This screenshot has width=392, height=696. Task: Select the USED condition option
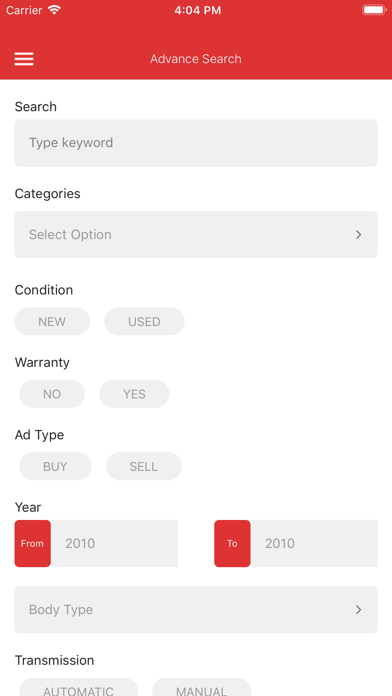tap(144, 321)
